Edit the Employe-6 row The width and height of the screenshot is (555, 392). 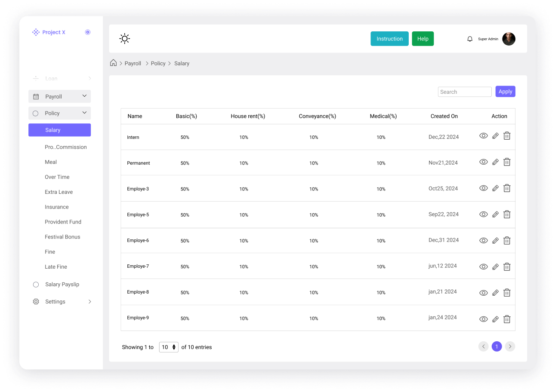pyautogui.click(x=495, y=241)
